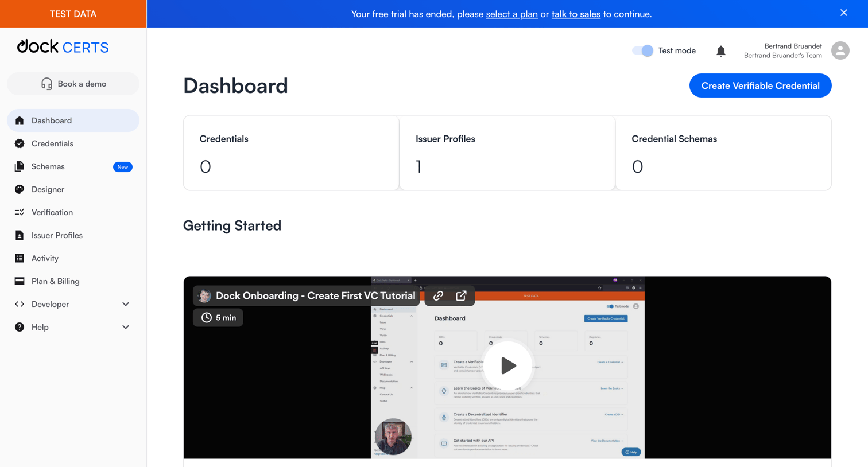Expand the Developer menu chevron
Image resolution: width=868 pixels, height=467 pixels.
pos(126,304)
